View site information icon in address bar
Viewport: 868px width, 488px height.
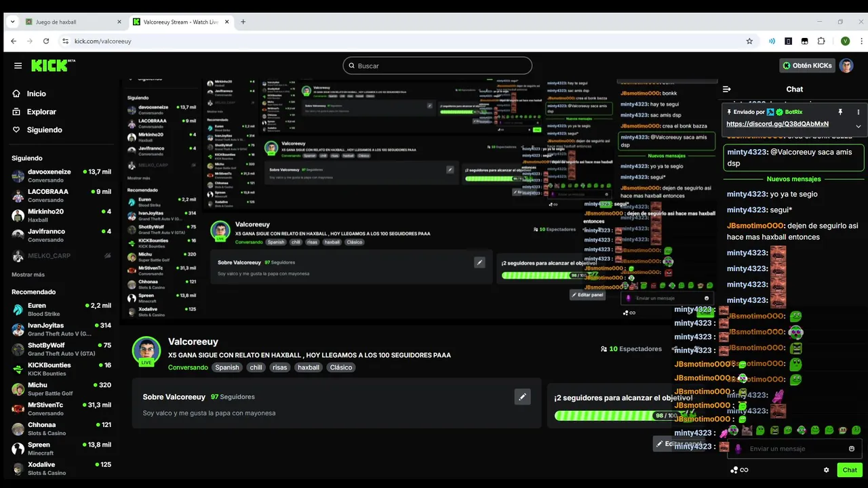(x=65, y=41)
